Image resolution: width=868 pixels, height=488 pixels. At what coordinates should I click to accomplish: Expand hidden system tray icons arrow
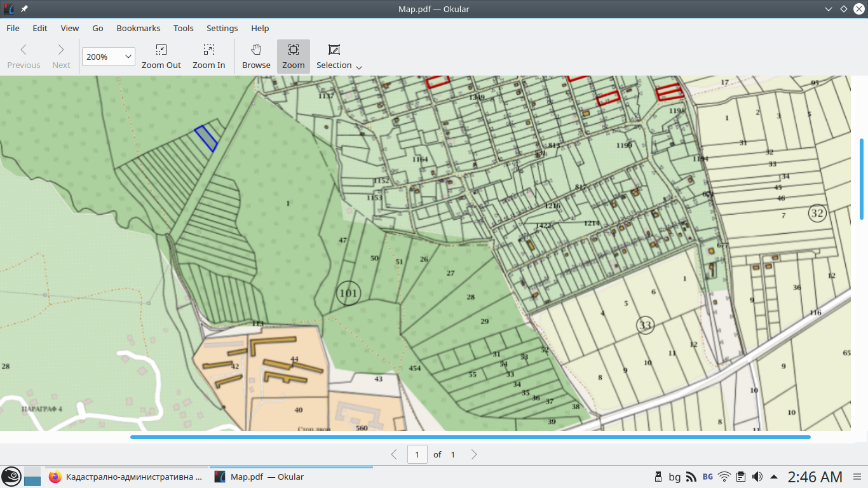(774, 477)
